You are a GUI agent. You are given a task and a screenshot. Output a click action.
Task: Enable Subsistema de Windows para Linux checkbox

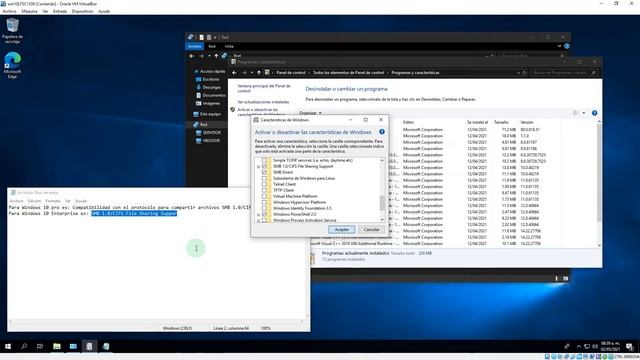tap(264, 178)
